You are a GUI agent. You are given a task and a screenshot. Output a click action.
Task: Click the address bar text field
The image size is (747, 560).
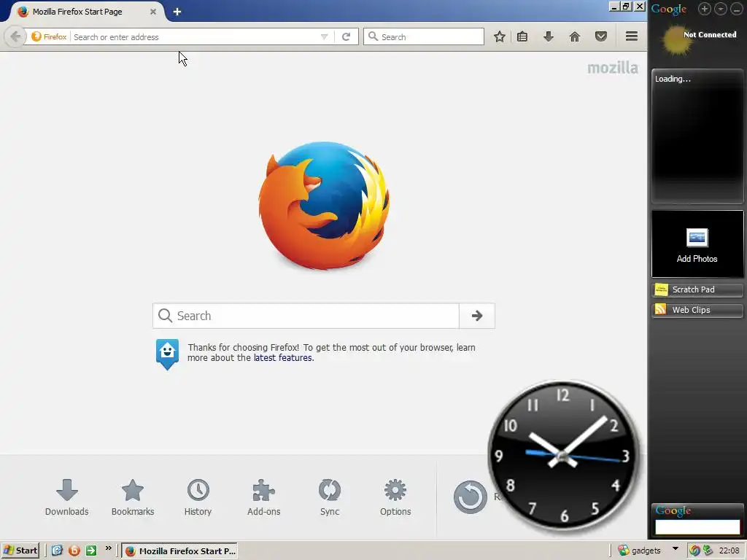coord(194,36)
